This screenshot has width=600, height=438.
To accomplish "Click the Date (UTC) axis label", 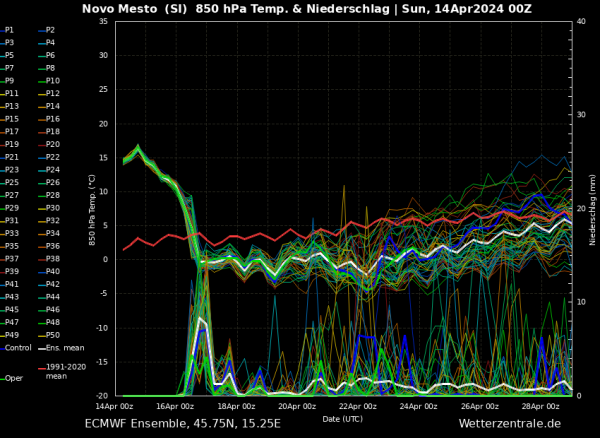I will [343, 417].
